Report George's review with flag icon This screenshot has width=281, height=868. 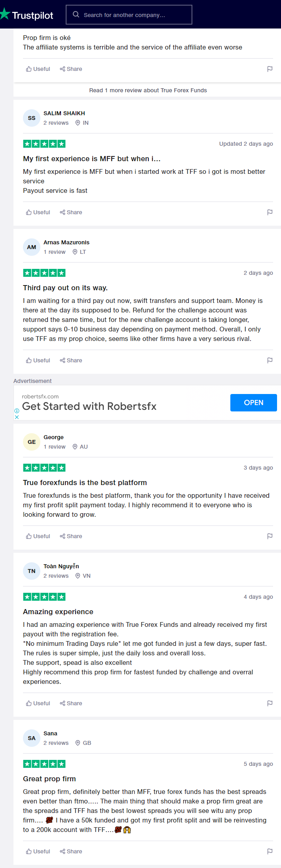click(x=270, y=536)
